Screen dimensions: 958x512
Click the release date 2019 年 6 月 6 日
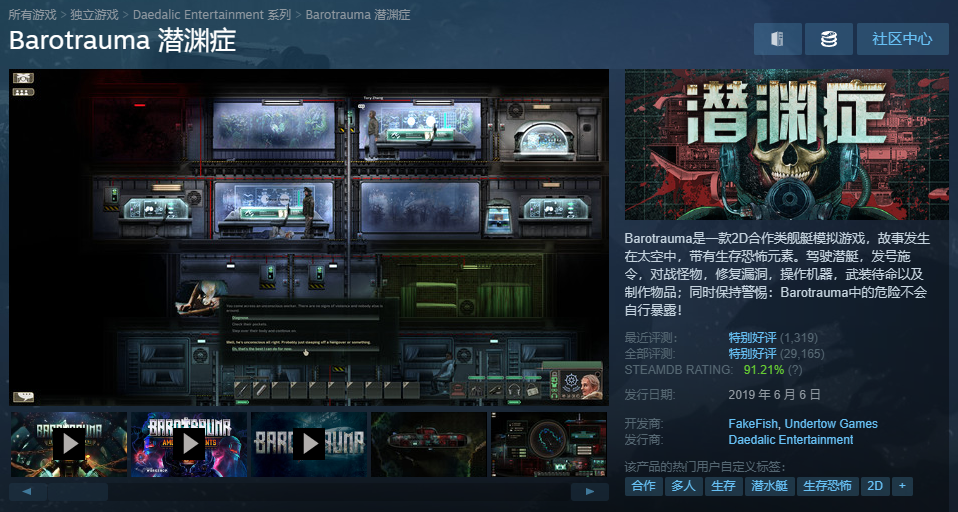click(x=774, y=395)
